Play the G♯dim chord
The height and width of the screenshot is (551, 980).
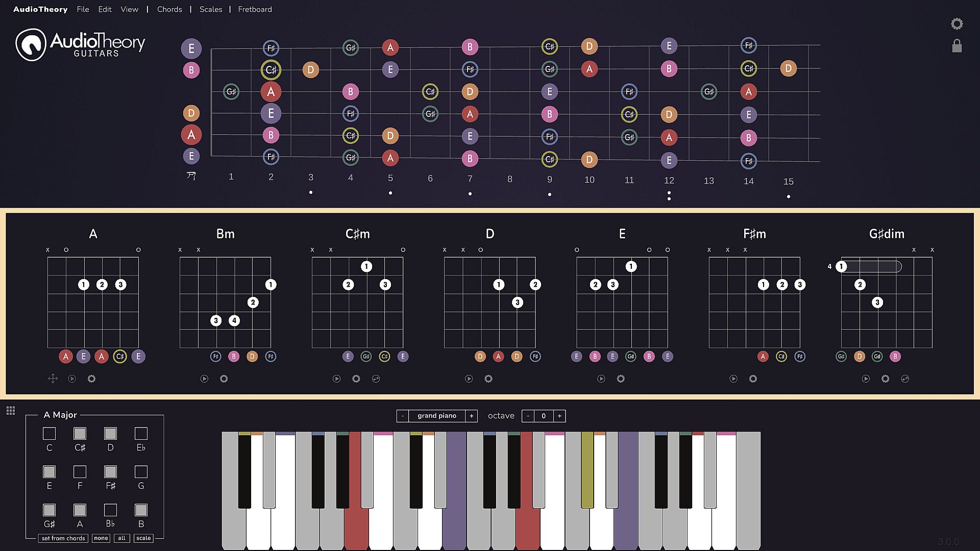coord(866,379)
